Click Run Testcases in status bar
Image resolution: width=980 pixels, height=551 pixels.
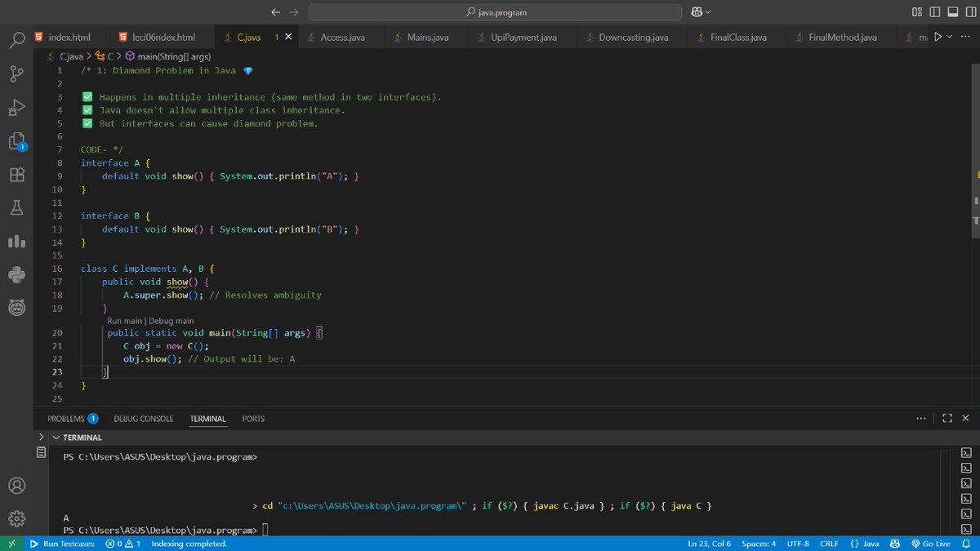pyautogui.click(x=61, y=544)
